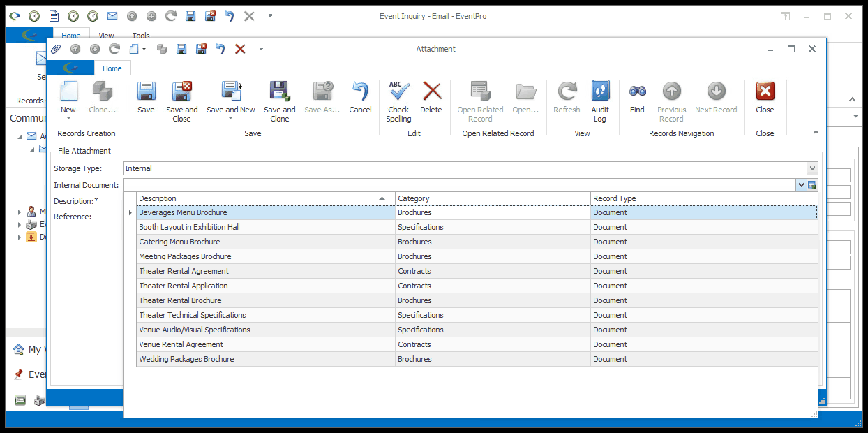Image resolution: width=868 pixels, height=433 pixels.
Task: Select the Catering Menu Brochure row
Action: click(477, 242)
